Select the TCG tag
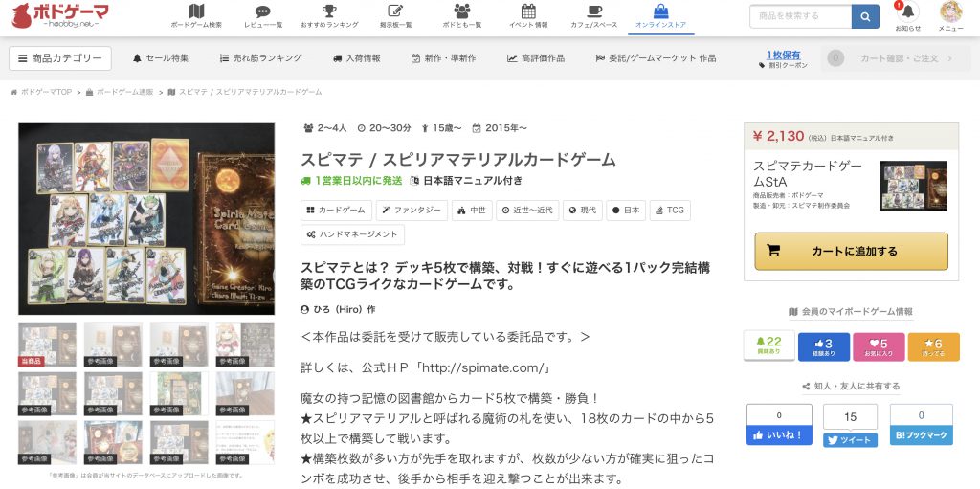The image size is (980, 489). coord(669,211)
